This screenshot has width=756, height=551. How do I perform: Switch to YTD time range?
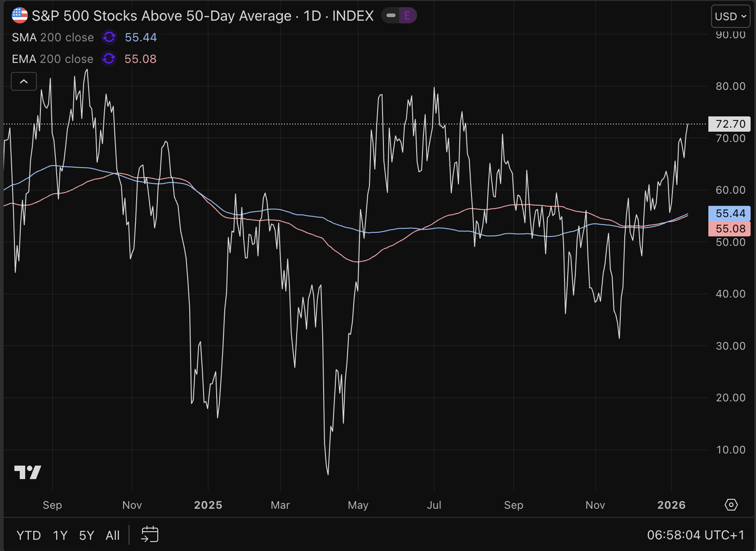[x=29, y=535]
